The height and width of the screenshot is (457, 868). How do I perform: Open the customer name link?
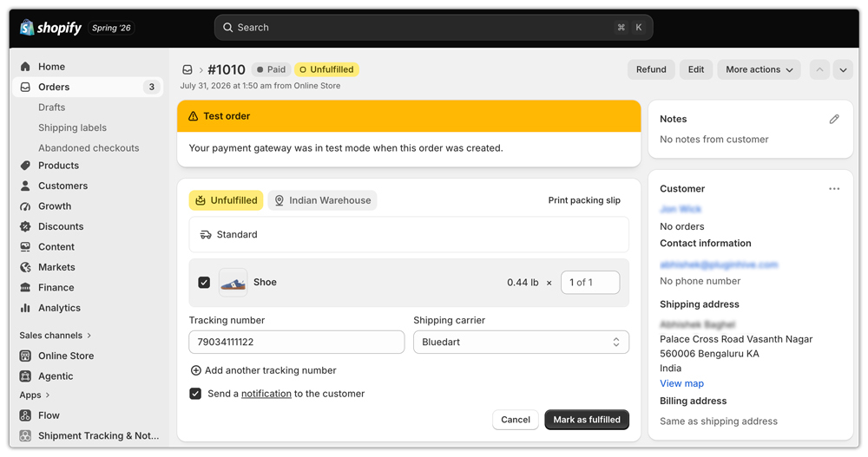pos(681,209)
